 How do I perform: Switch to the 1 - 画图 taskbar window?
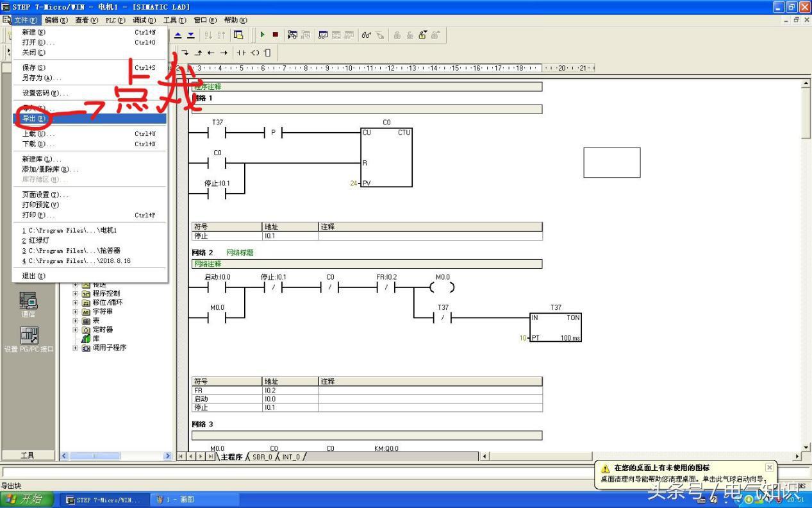point(194,500)
